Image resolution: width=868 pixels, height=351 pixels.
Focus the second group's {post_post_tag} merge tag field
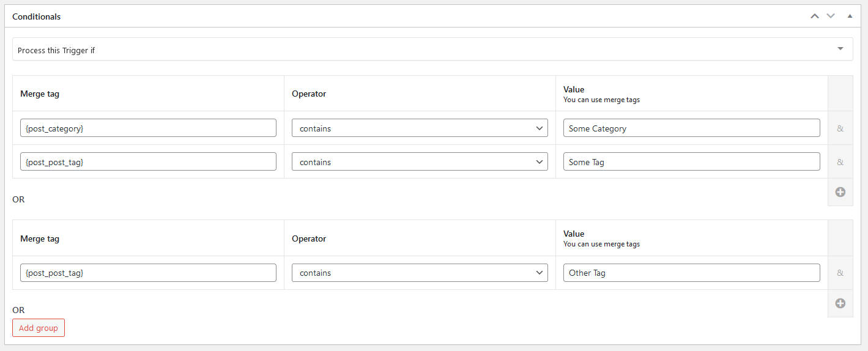148,273
